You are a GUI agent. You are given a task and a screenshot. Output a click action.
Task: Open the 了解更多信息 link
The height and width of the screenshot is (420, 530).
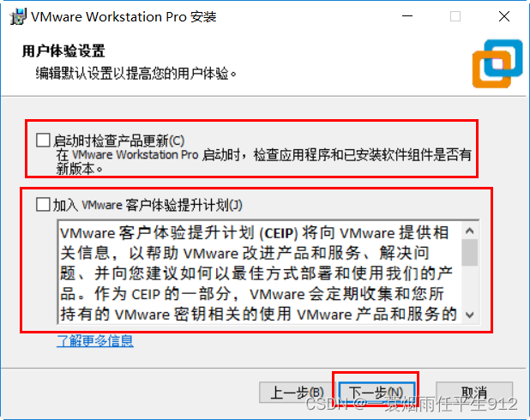coord(95,340)
